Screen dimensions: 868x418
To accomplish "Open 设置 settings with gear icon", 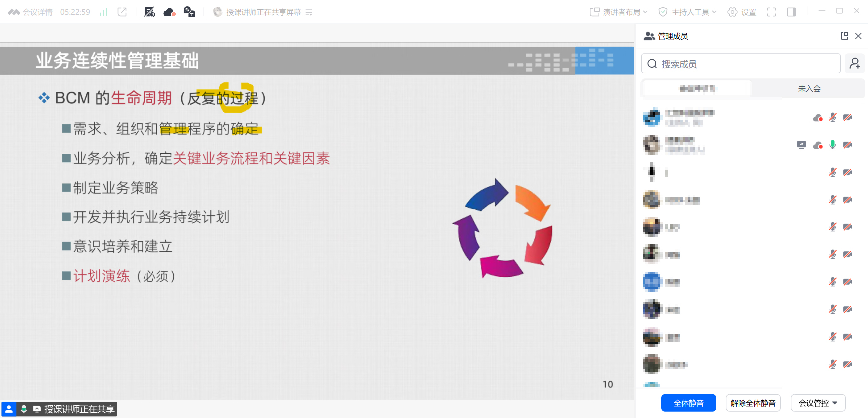I will (742, 12).
